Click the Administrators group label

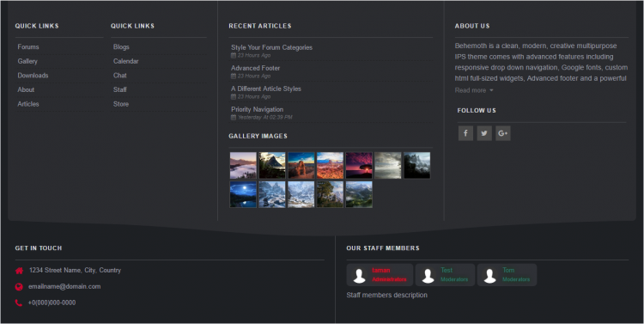point(389,279)
